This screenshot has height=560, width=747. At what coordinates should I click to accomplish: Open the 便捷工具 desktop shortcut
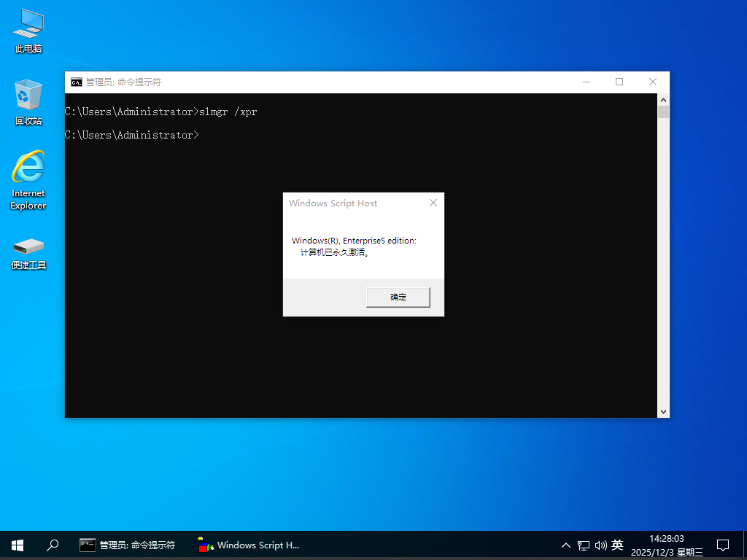(x=28, y=252)
